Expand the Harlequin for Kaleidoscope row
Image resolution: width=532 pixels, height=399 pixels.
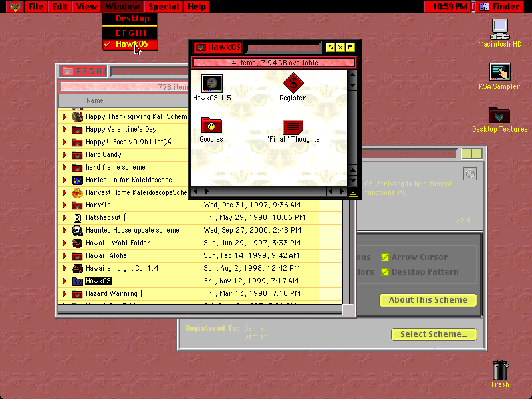pos(64,180)
